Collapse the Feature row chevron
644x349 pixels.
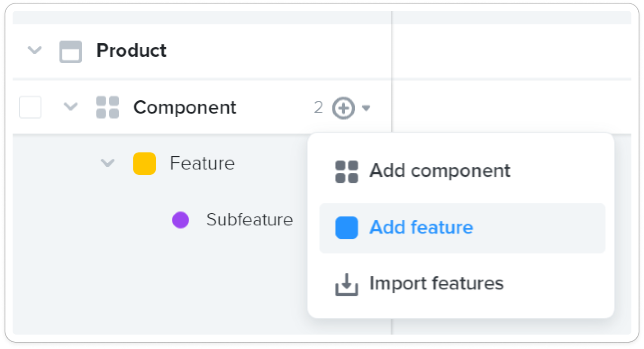(107, 163)
